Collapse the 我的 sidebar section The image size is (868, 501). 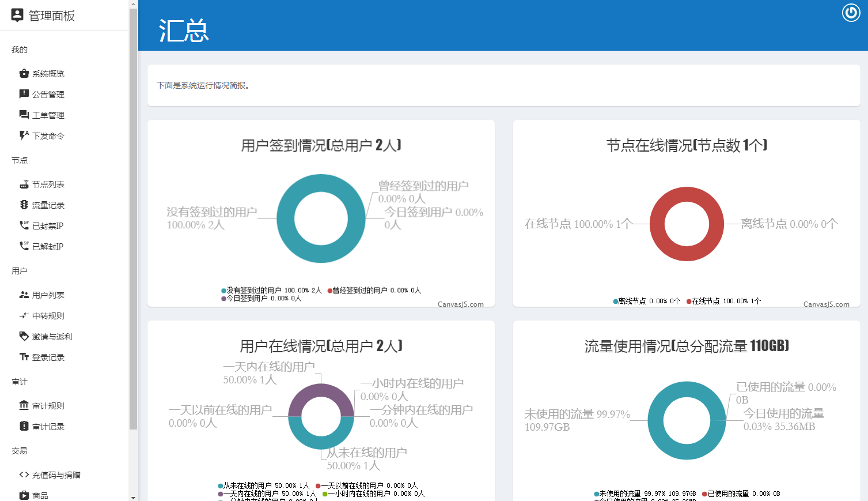[x=19, y=50]
